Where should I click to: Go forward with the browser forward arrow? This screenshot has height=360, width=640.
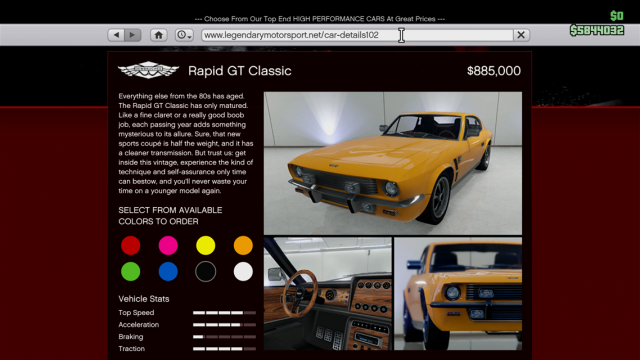[x=133, y=35]
